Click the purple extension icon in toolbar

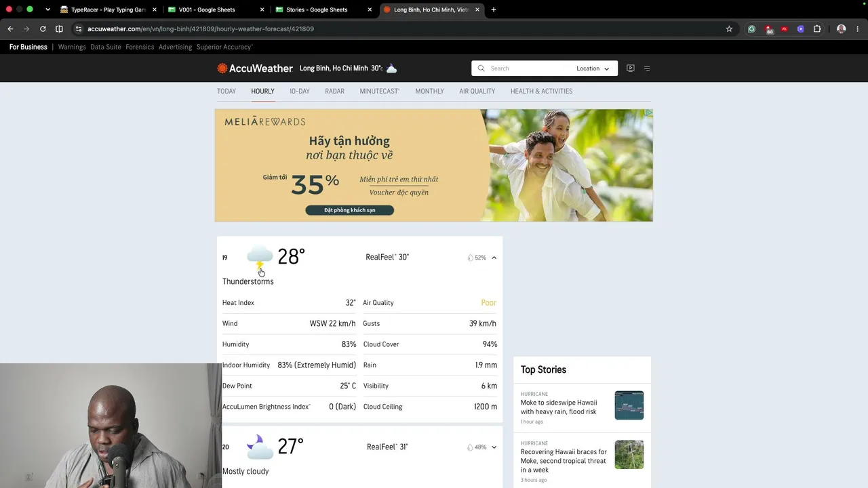coord(801,29)
